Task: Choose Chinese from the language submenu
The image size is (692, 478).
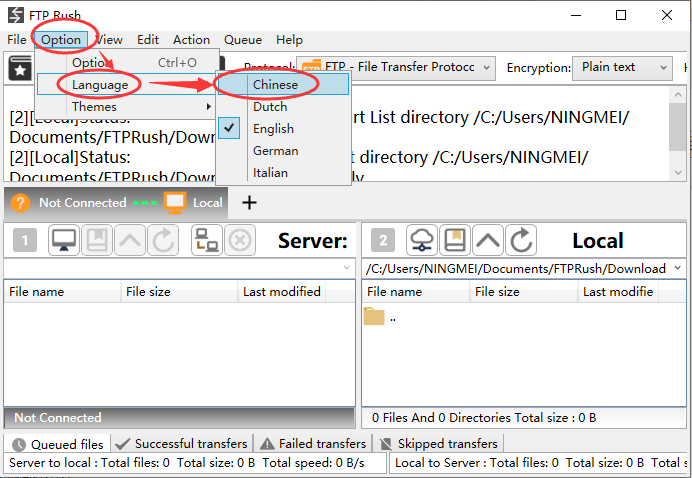Action: [275, 84]
